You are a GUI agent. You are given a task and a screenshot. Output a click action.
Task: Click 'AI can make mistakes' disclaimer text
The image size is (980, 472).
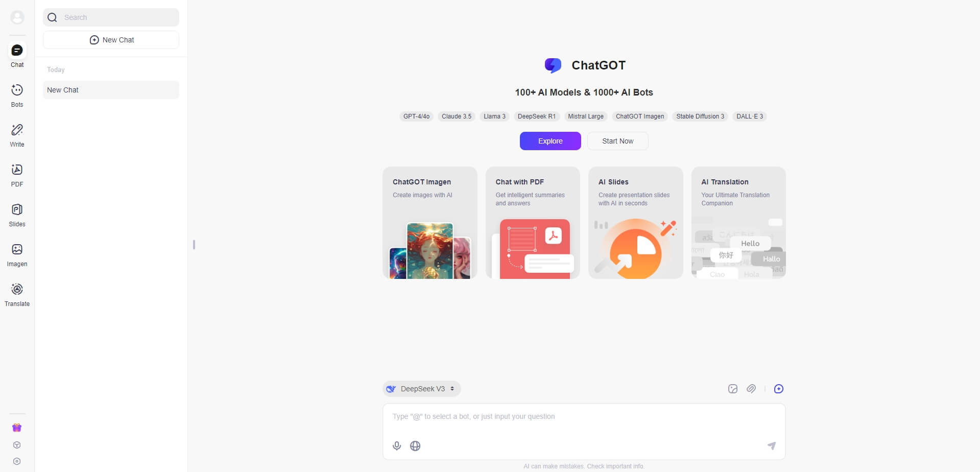(584, 466)
